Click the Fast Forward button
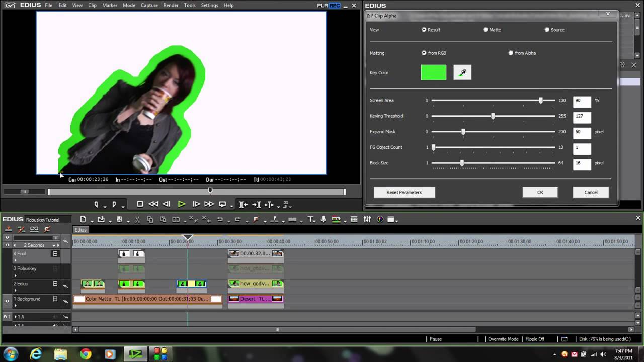 pyautogui.click(x=209, y=204)
